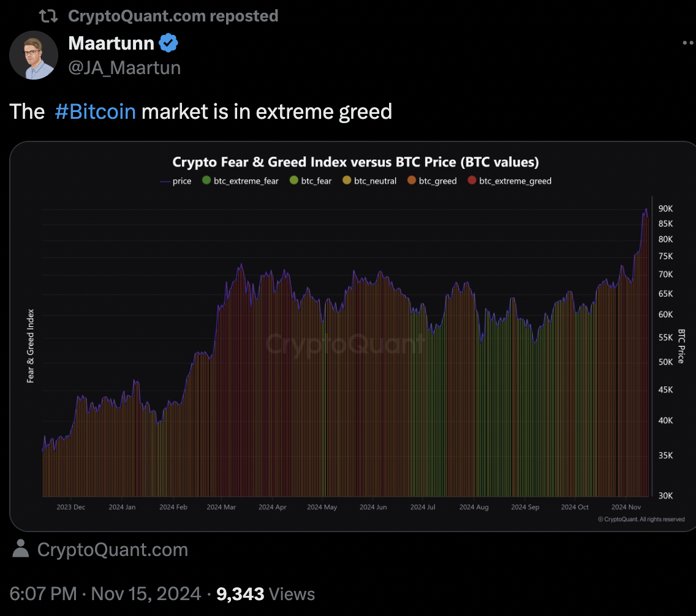Toggle the btc_neutral legend series
The width and height of the screenshot is (696, 616).
374,181
